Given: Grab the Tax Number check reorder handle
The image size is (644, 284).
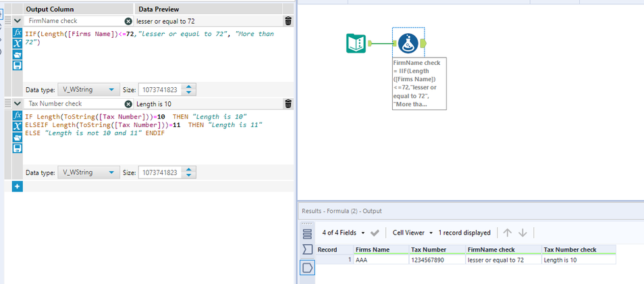Looking at the screenshot, I should click(x=7, y=103).
